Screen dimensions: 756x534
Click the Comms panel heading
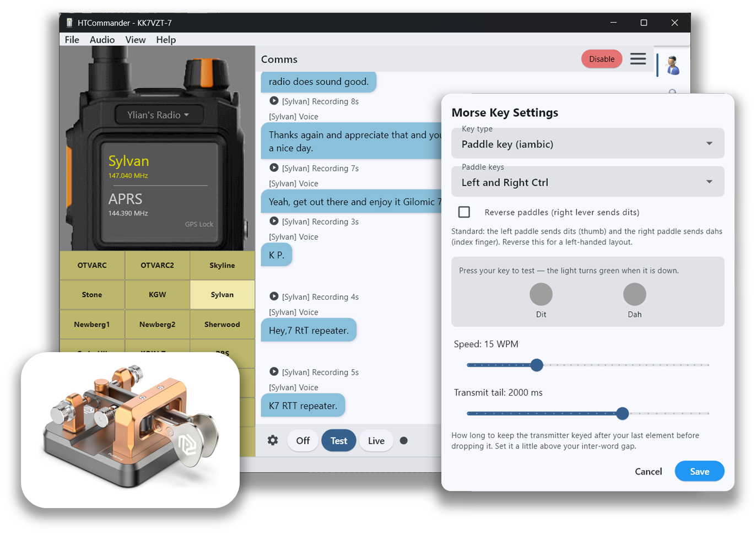279,59
